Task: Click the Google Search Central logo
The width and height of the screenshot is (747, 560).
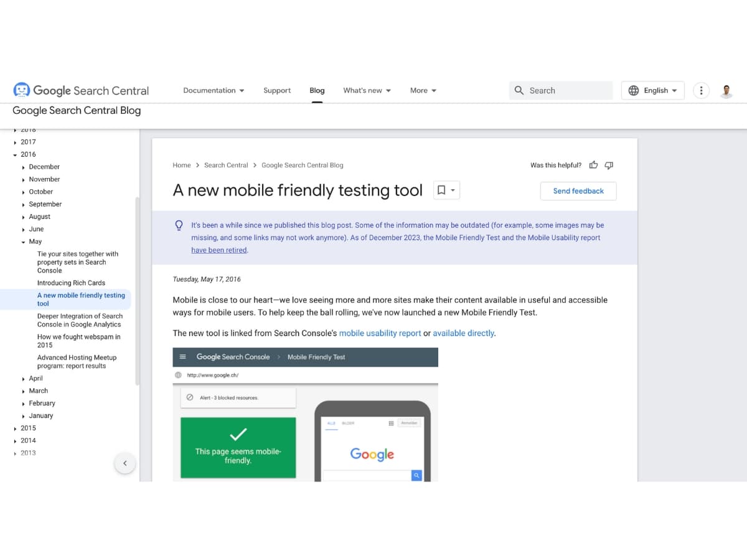Action: pyautogui.click(x=81, y=90)
